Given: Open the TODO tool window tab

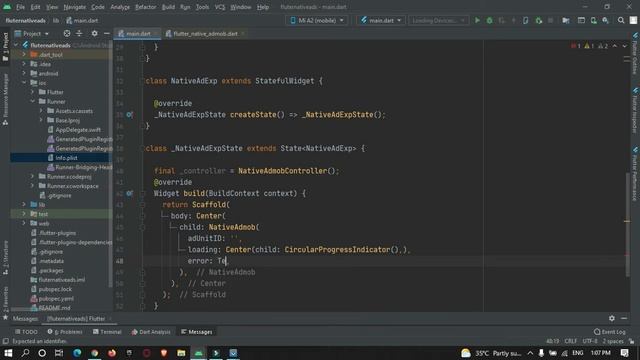Looking at the screenshot, I should 26,332.
